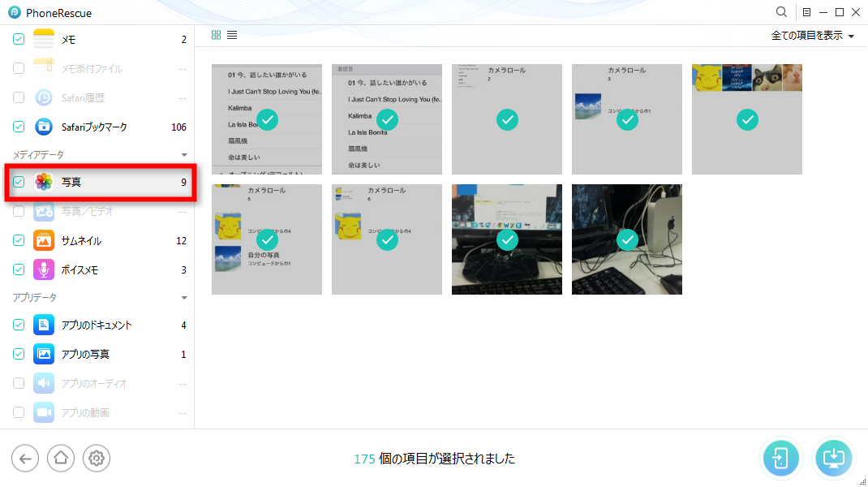
Task: Select the Notes (メモ) icon
Action: [44, 39]
